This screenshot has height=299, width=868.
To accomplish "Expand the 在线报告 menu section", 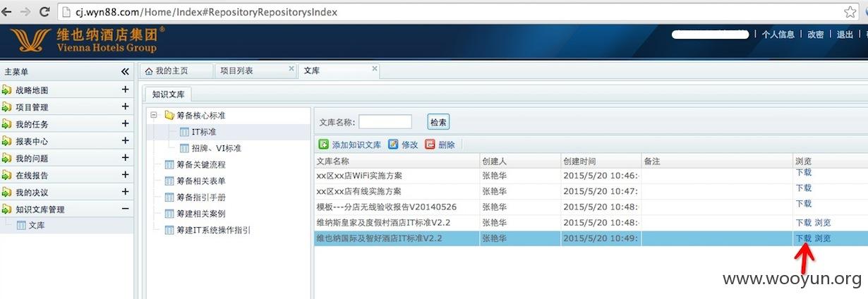I will (x=125, y=174).
